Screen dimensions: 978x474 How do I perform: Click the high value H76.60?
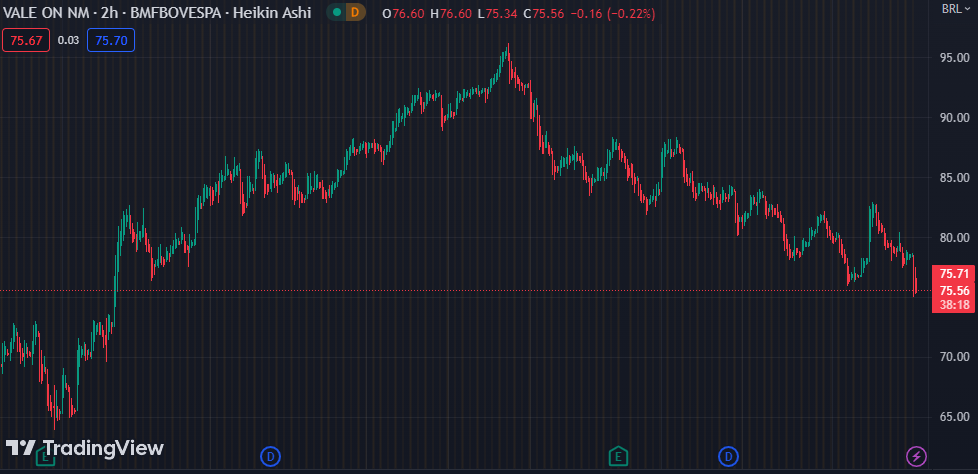(x=449, y=13)
